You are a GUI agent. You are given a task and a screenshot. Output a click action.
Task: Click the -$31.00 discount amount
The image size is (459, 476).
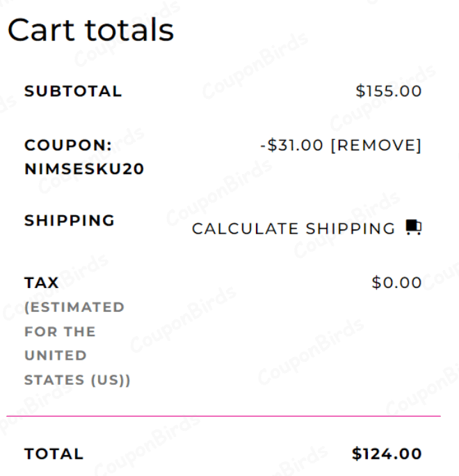pos(291,145)
